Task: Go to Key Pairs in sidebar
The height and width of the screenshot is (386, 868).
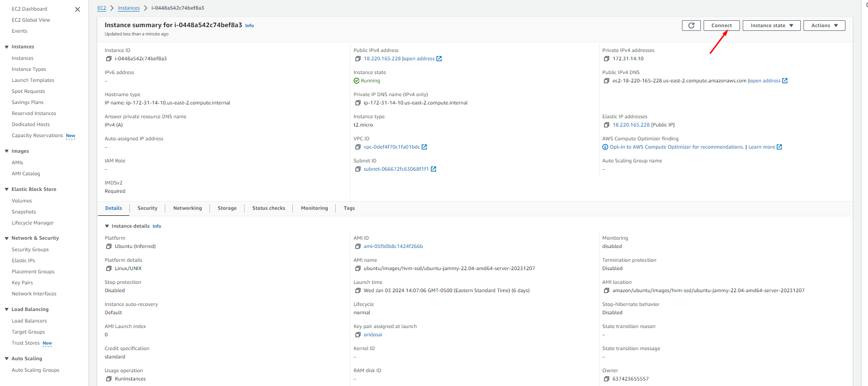Action: (22, 283)
